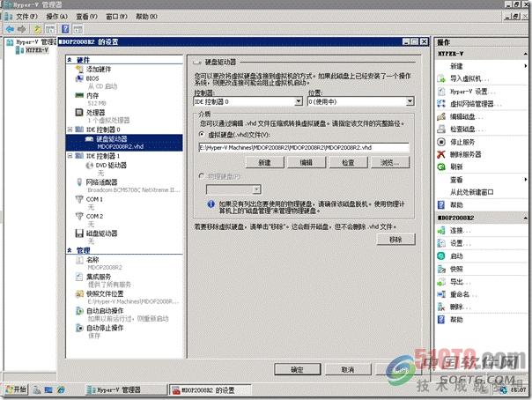Click 刷新 refresh icon
The image size is (532, 400).
[x=441, y=167]
